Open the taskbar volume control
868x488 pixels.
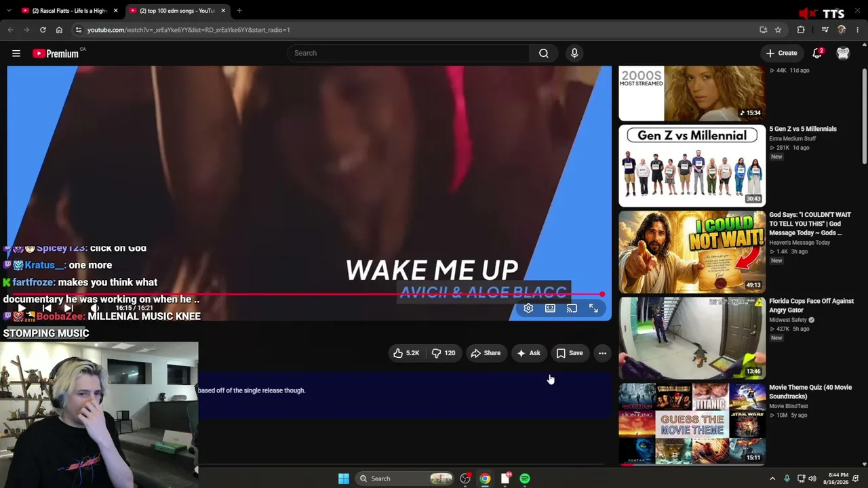812,479
